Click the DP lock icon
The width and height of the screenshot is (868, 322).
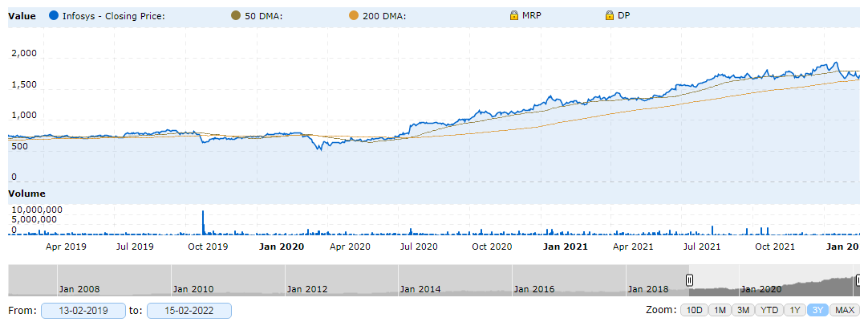tap(610, 15)
